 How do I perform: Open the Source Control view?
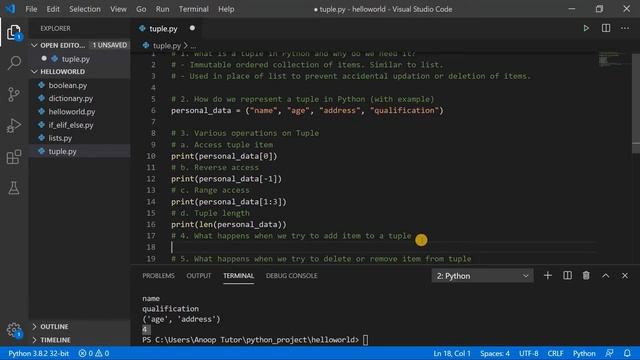click(14, 94)
